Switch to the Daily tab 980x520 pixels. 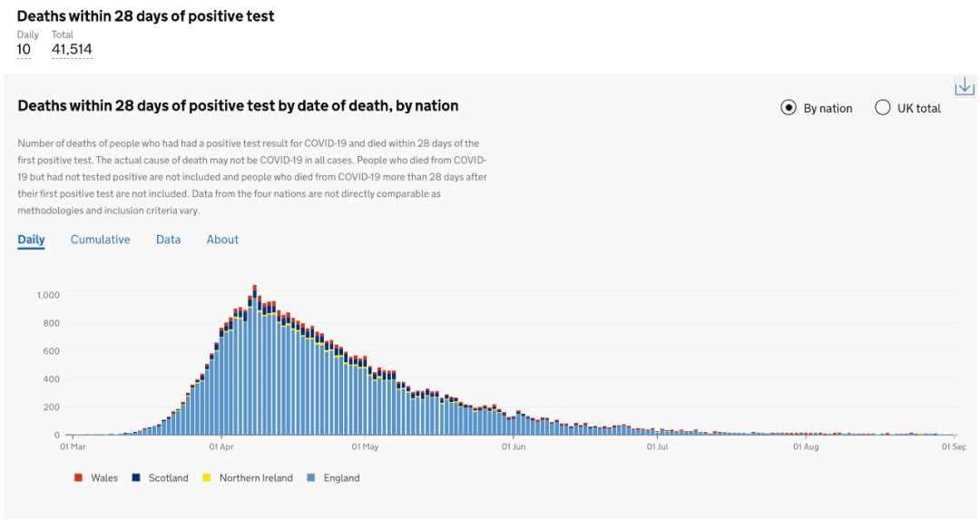tap(31, 240)
